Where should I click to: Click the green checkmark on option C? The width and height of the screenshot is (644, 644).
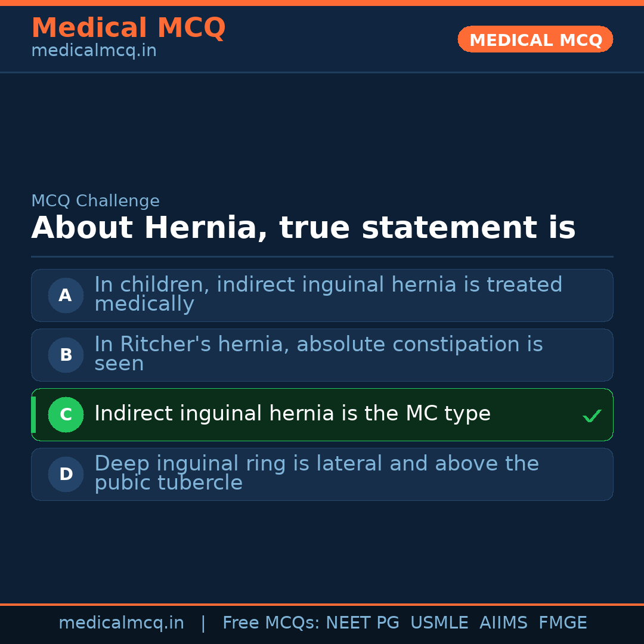(592, 416)
